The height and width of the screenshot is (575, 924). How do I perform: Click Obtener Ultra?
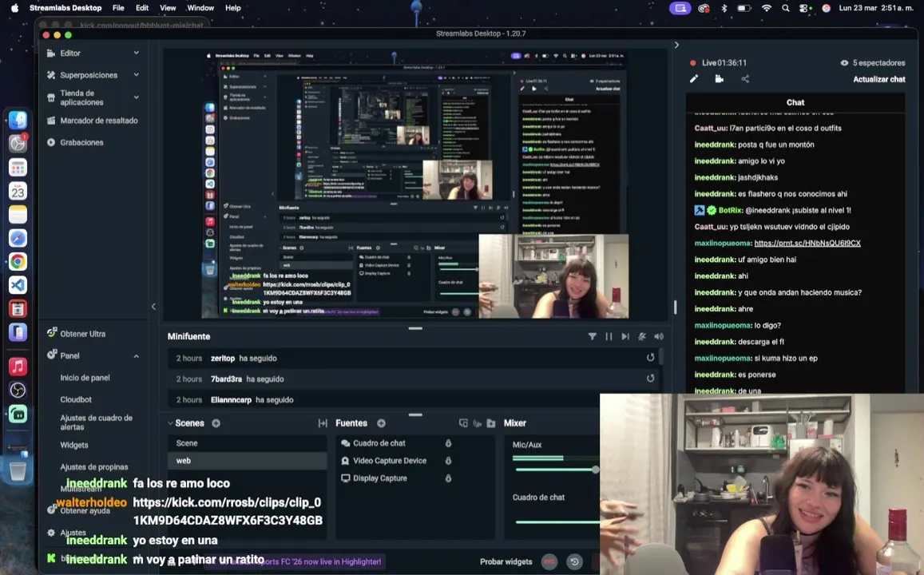[82, 334]
